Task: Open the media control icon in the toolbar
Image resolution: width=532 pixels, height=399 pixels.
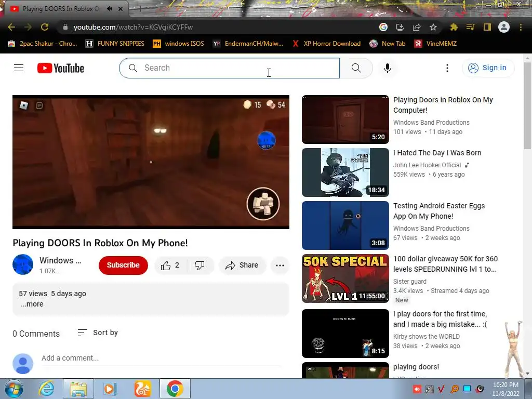Action: tap(470, 27)
